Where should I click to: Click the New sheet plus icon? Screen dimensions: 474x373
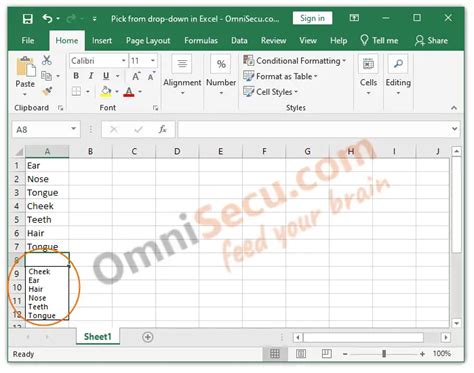point(148,337)
